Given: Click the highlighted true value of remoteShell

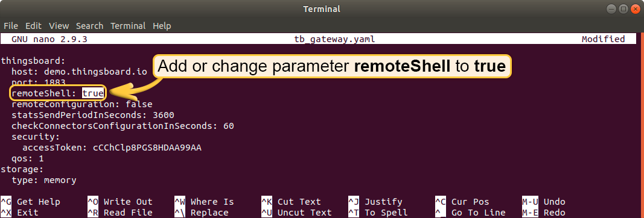Looking at the screenshot, I should coord(93,93).
